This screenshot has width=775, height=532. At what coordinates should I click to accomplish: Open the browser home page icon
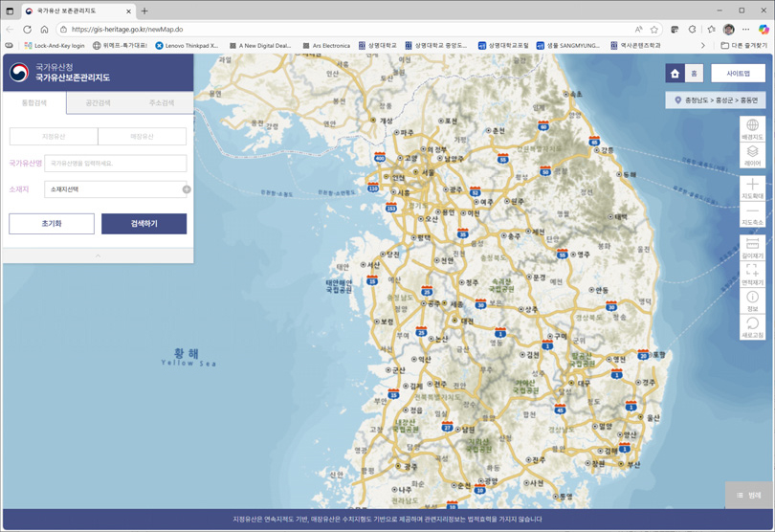click(x=44, y=29)
